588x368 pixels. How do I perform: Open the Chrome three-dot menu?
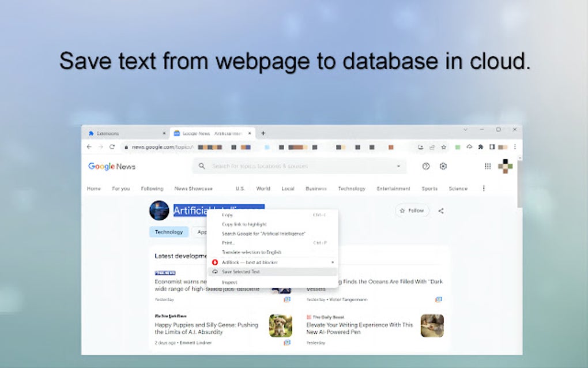pyautogui.click(x=515, y=147)
